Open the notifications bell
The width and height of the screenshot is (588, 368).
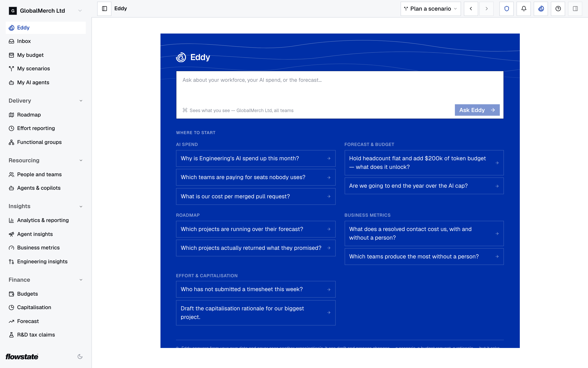click(x=524, y=9)
